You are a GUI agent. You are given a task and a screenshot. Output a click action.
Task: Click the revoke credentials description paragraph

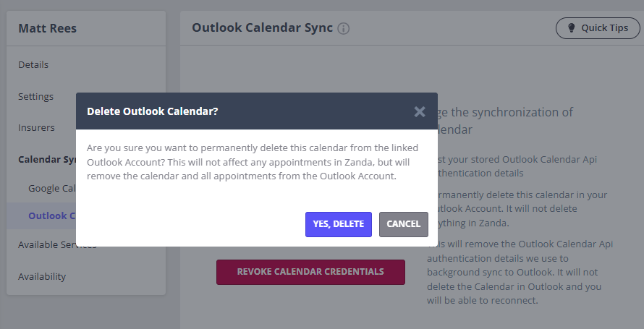click(520, 272)
